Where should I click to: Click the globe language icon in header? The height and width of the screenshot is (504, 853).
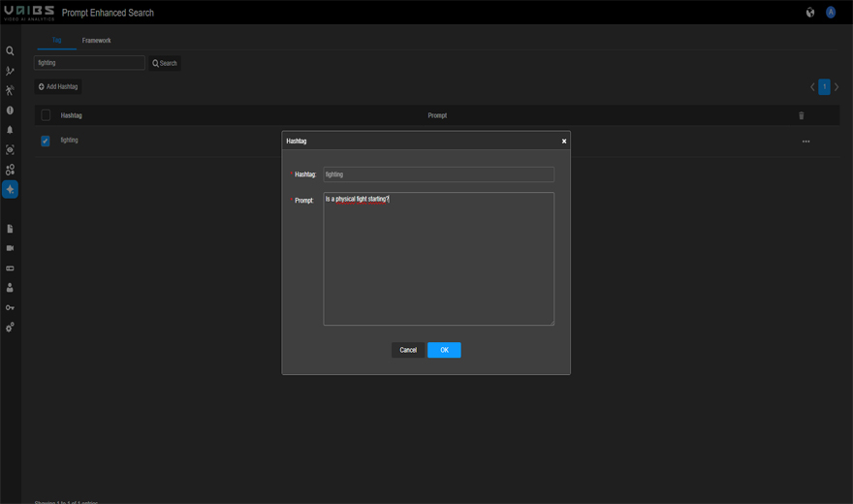point(810,13)
